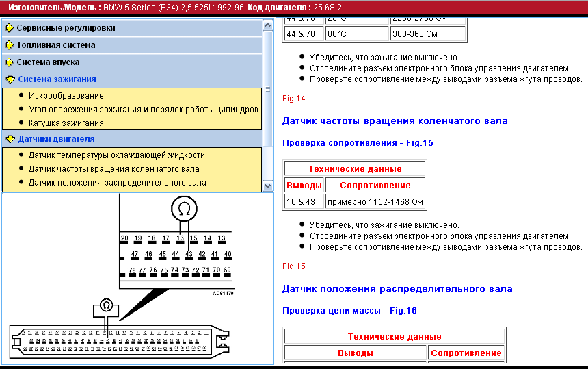Click Проверка сопротивления – Fig.15 heading
Image resolution: width=588 pixels, height=369 pixels.
click(358, 143)
